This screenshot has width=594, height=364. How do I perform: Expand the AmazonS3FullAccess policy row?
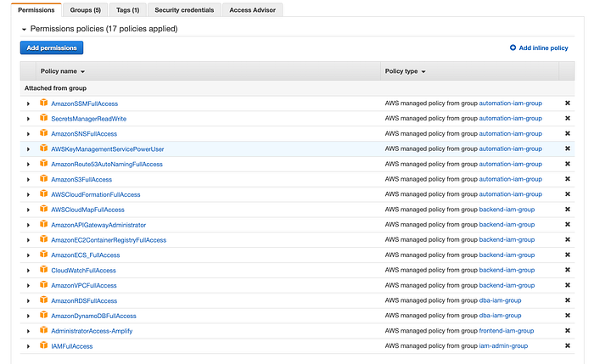click(x=28, y=179)
